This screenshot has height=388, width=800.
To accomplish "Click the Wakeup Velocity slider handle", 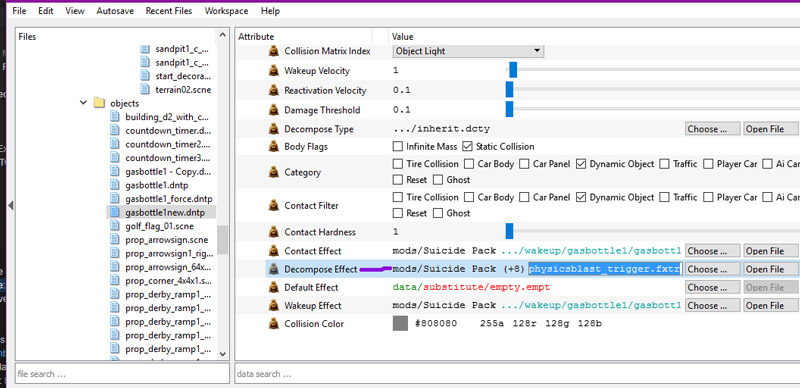I will (513, 70).
